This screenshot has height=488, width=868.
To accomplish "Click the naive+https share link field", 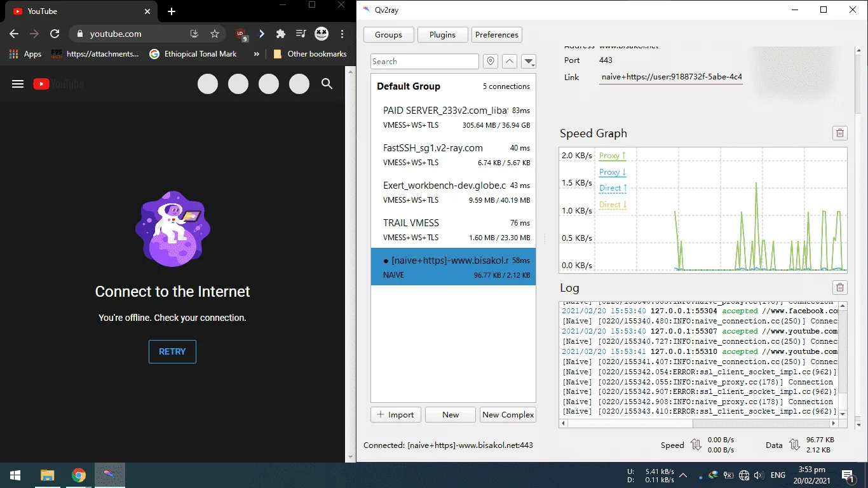I will tap(671, 77).
